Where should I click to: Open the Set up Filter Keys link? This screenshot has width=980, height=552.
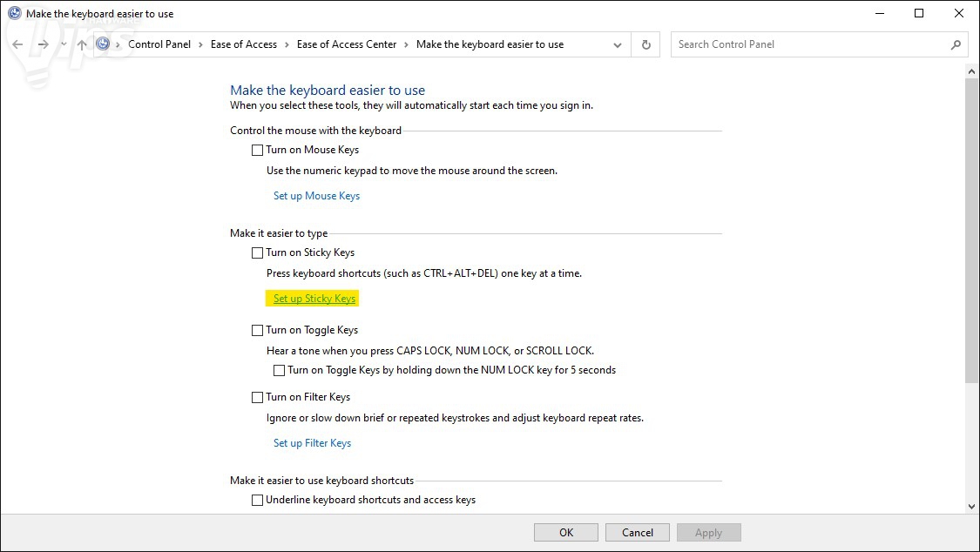point(312,443)
